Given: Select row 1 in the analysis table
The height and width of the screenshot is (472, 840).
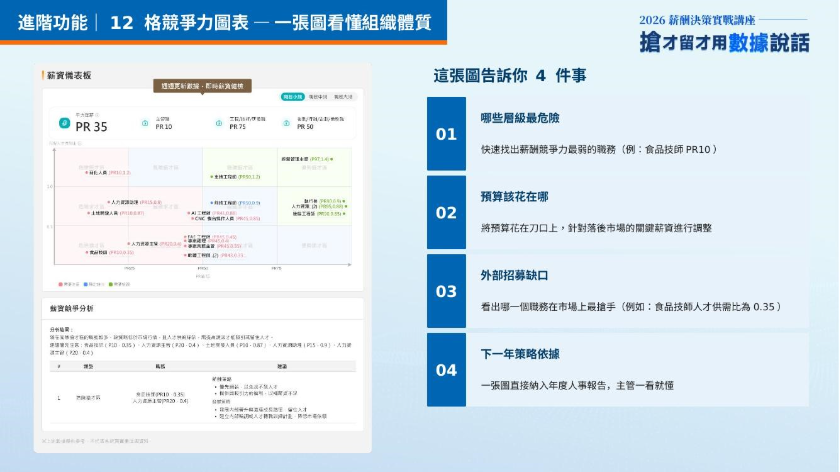Looking at the screenshot, I should pos(202,398).
